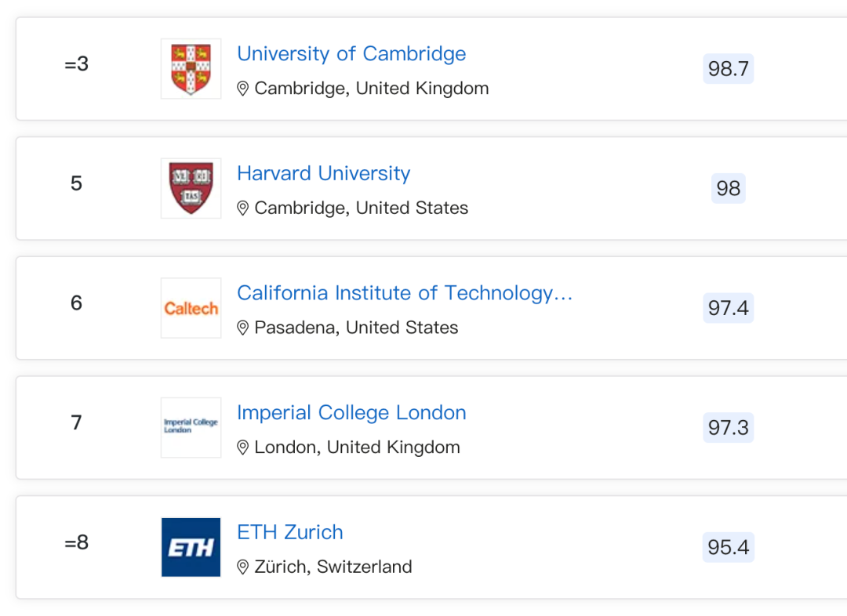Click the 98.7 score badge
The height and width of the screenshot is (616, 847).
point(728,68)
